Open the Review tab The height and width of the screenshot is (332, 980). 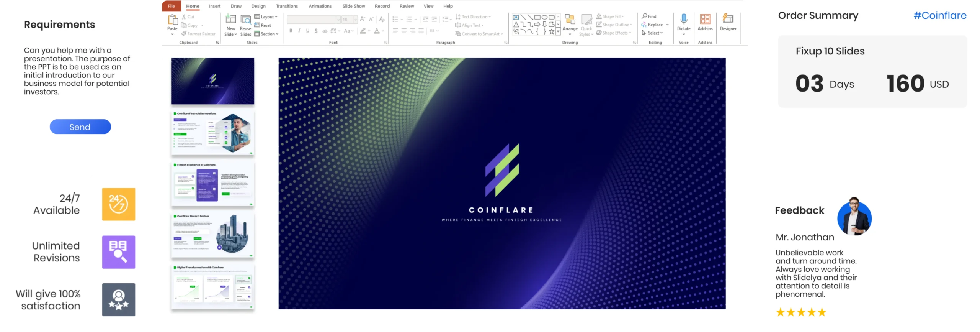click(x=407, y=6)
